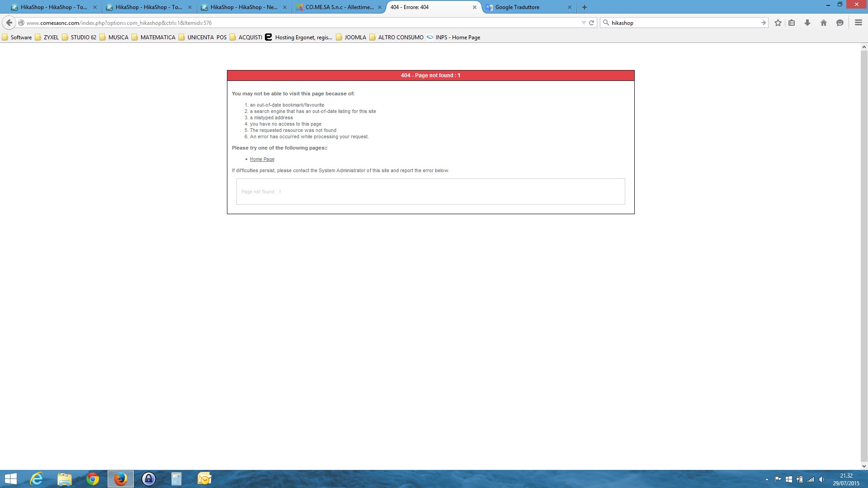
Task: Open the downloads arrow icon
Action: point(807,23)
